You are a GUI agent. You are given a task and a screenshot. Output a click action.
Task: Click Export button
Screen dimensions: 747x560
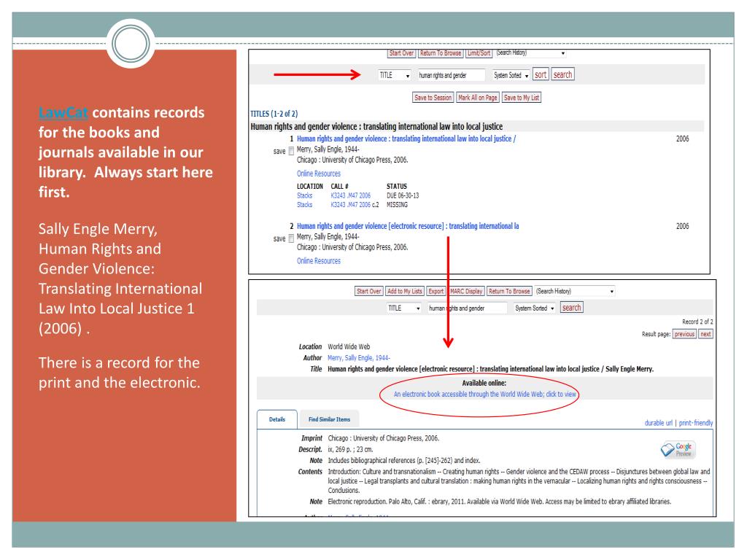point(436,292)
